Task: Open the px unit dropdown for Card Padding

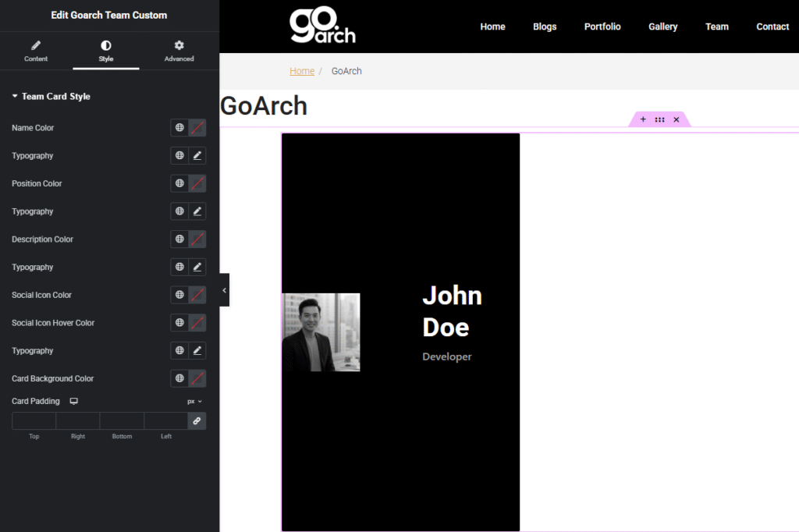Action: tap(194, 402)
